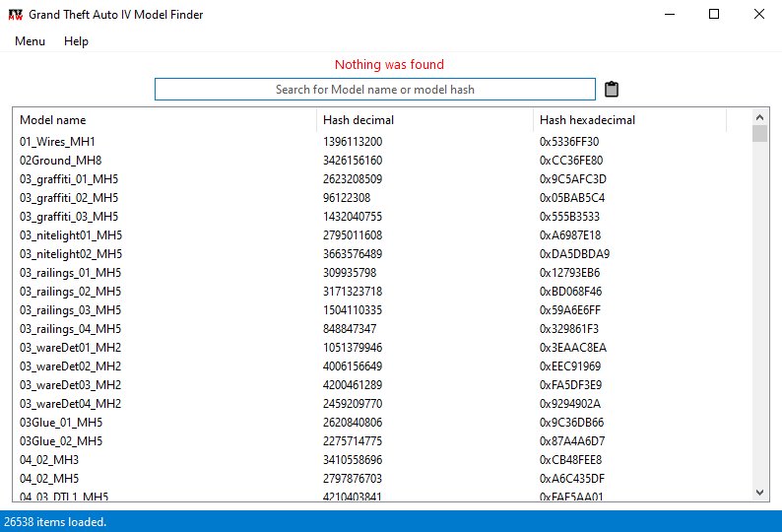Select model 04_02_MH5

click(49, 479)
